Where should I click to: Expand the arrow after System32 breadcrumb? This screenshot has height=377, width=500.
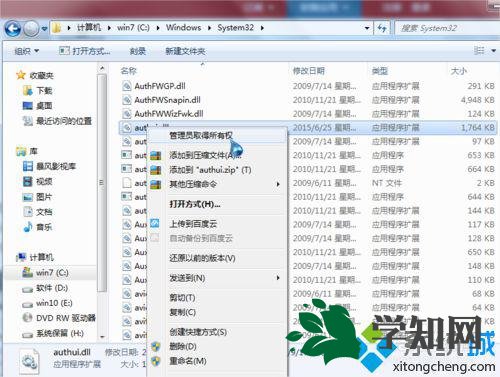point(262,28)
